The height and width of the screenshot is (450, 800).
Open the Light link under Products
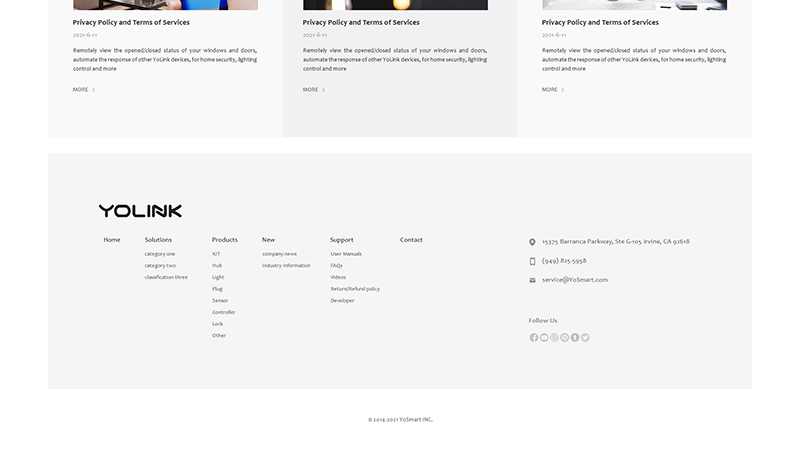click(x=218, y=277)
